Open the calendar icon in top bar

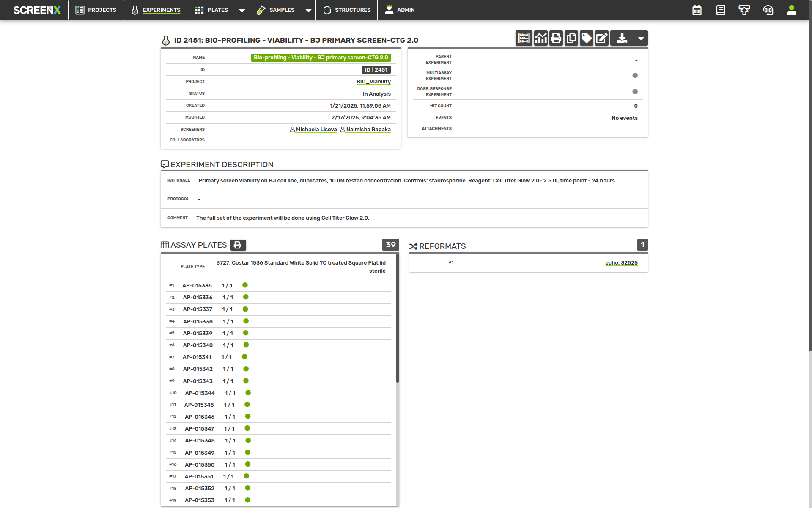697,10
